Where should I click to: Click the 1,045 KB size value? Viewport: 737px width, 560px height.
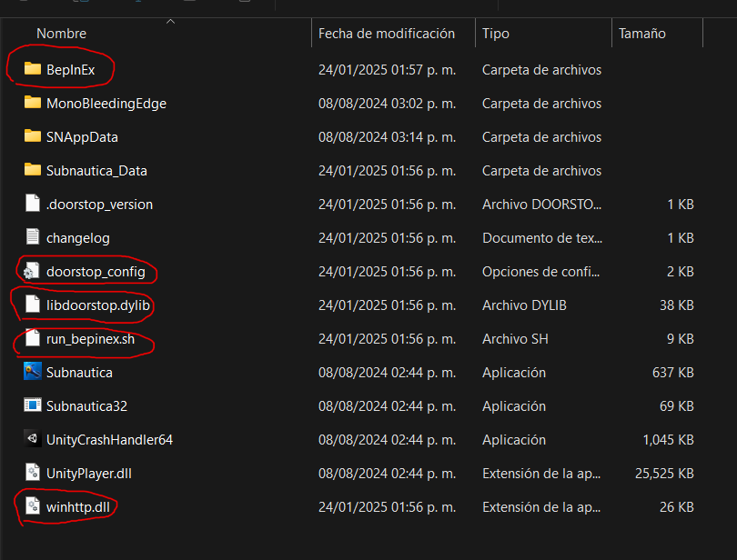click(x=668, y=440)
